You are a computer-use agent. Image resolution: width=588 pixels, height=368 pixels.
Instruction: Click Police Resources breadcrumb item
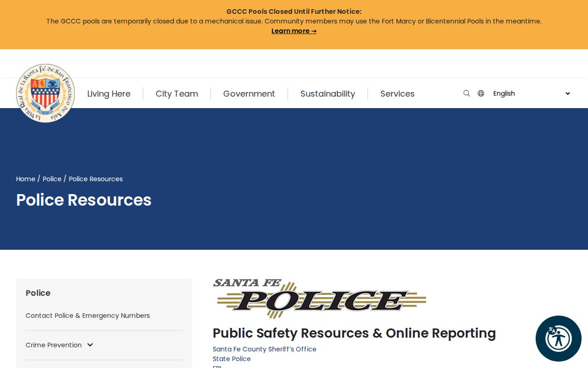(x=96, y=179)
